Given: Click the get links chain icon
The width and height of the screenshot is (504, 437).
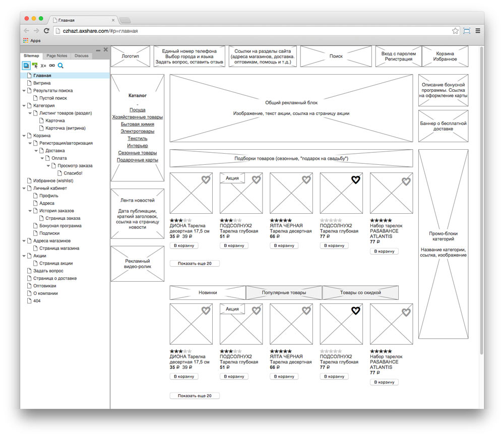Looking at the screenshot, I should pos(52,66).
